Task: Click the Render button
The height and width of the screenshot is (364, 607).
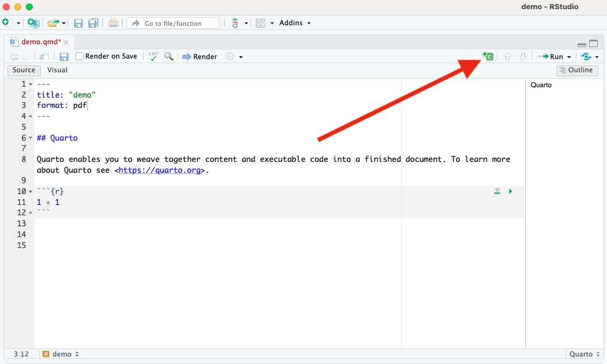Action: 199,56
